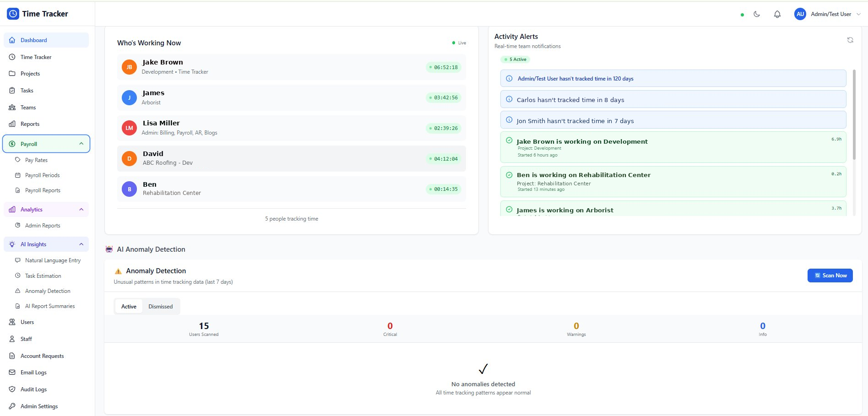Click the 5 Active status badge
868x416 pixels.
coord(515,59)
